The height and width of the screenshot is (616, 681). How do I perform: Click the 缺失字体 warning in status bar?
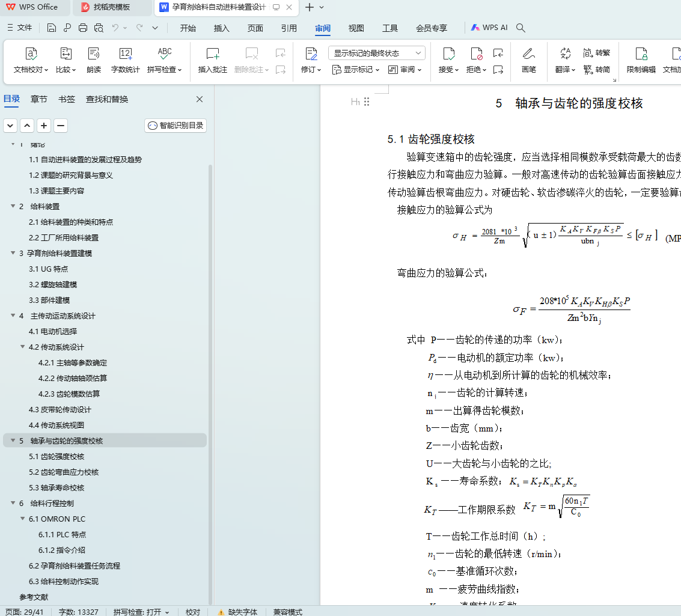pos(237,612)
